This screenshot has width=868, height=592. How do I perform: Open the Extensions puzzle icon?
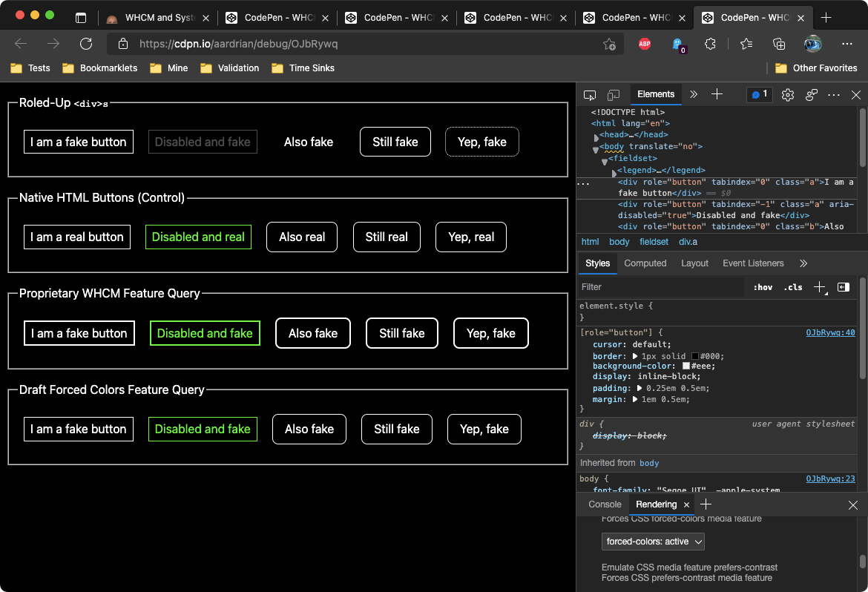[710, 44]
